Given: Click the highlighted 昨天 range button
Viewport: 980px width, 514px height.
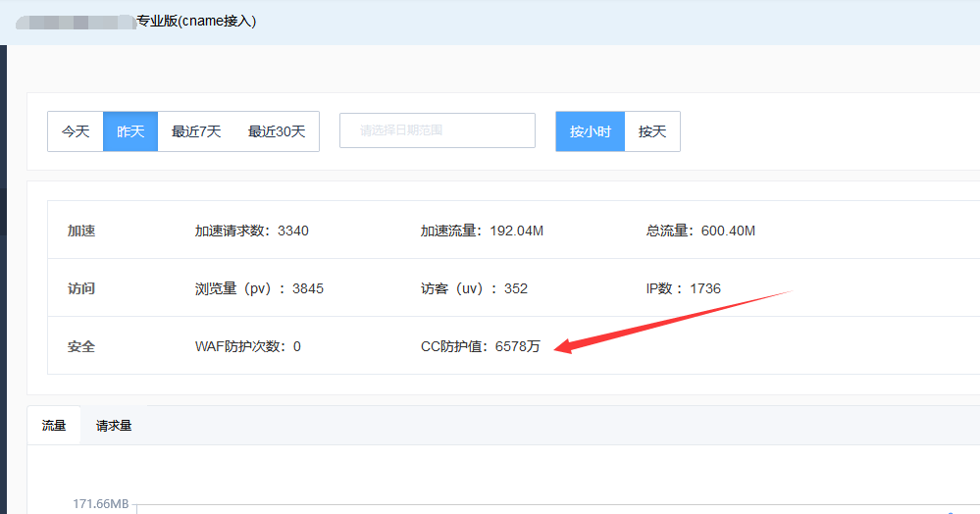Looking at the screenshot, I should (130, 131).
